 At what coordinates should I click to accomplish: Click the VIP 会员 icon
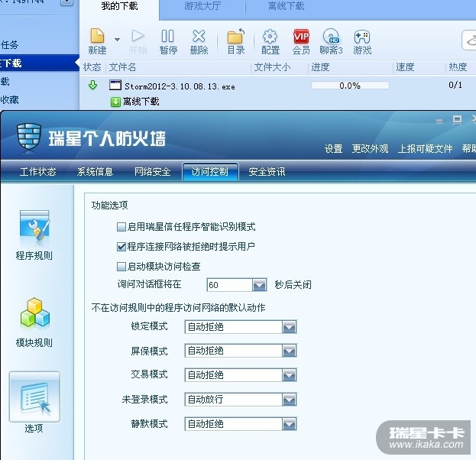coord(301,37)
